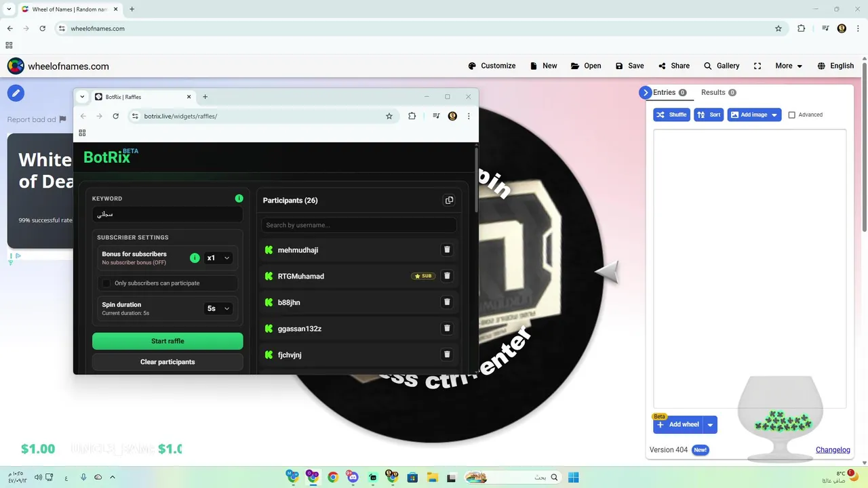
Task: Open the tab search arrow in BotRix window
Action: pyautogui.click(x=82, y=97)
